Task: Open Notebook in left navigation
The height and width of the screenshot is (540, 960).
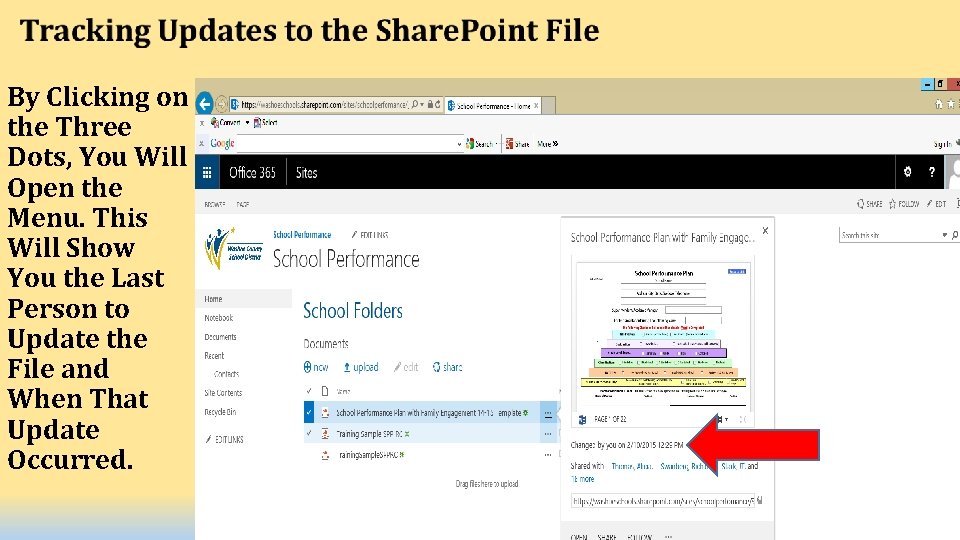Action: click(x=219, y=318)
